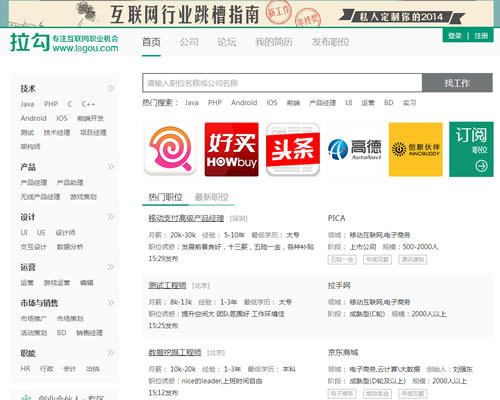Switch to the 热门职位 tab
Screen dimensions: 500x400
point(165,197)
